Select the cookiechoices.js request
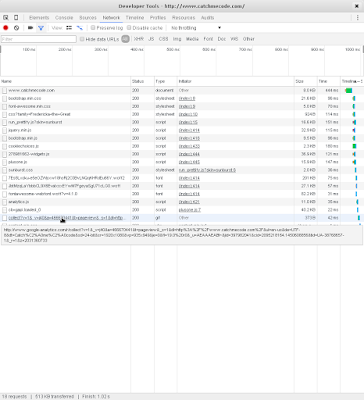Viewport: 364px width, 400px height. click(x=182, y=146)
